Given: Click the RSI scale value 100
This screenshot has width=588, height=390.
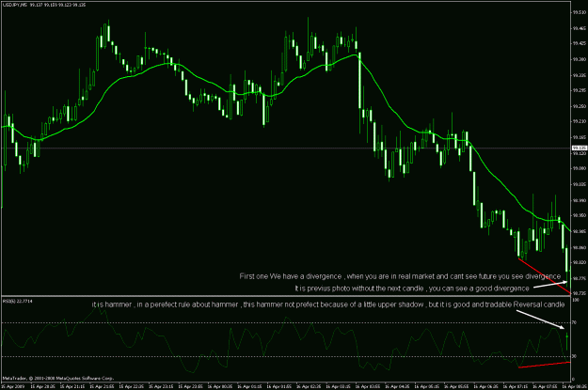Looking at the screenshot, I should [x=576, y=300].
